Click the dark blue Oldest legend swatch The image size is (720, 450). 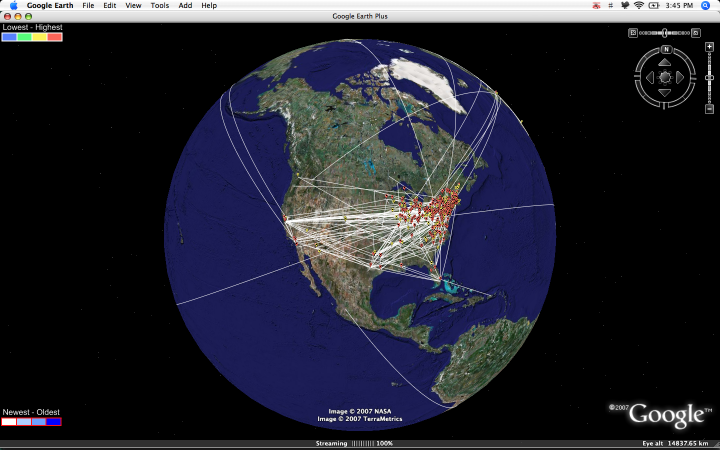(54, 422)
